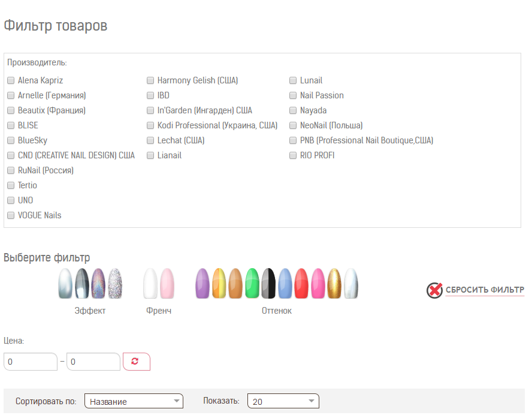Check the UNO manufacturer box
The height and width of the screenshot is (418, 532).
pyautogui.click(x=11, y=200)
